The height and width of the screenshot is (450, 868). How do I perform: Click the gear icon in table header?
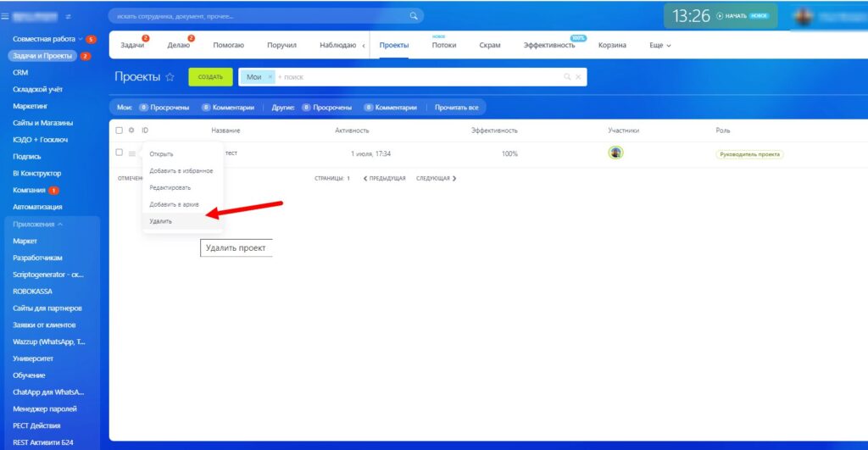[131, 131]
